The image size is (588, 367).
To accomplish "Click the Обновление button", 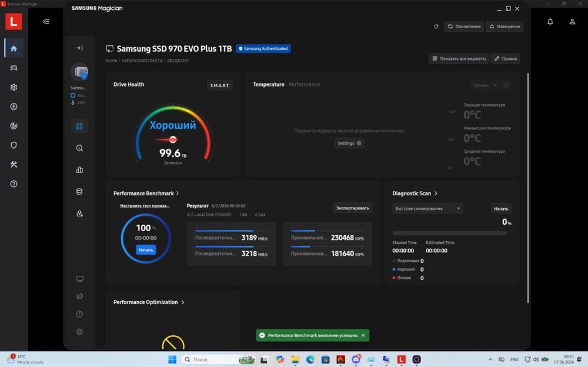I will (464, 26).
